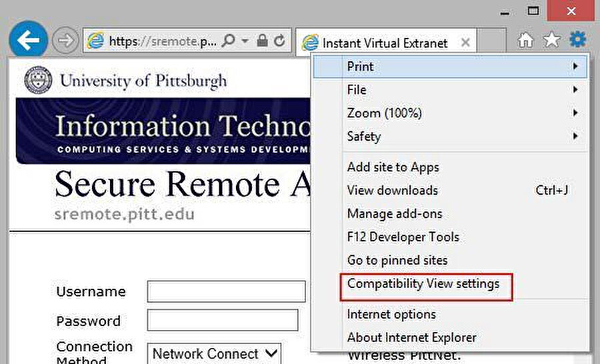Click the grey Forward arrow button
This screenshot has width=600, height=364.
coord(65,40)
